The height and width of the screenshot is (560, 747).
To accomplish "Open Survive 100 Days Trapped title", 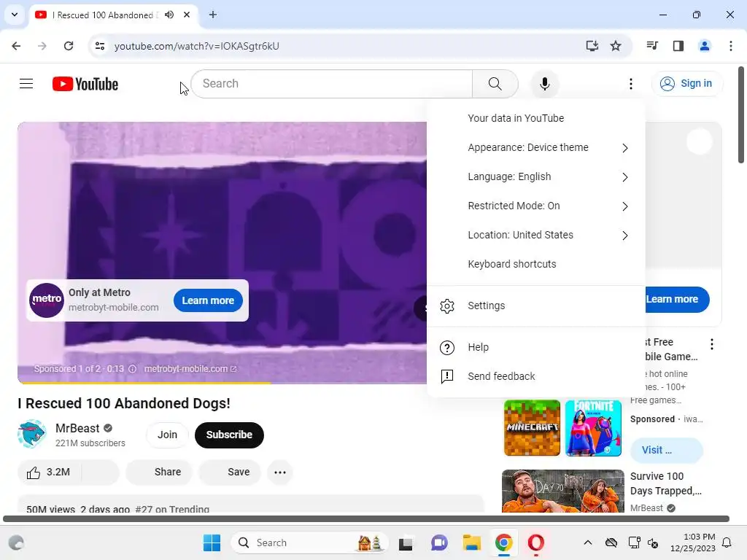I will pyautogui.click(x=665, y=483).
